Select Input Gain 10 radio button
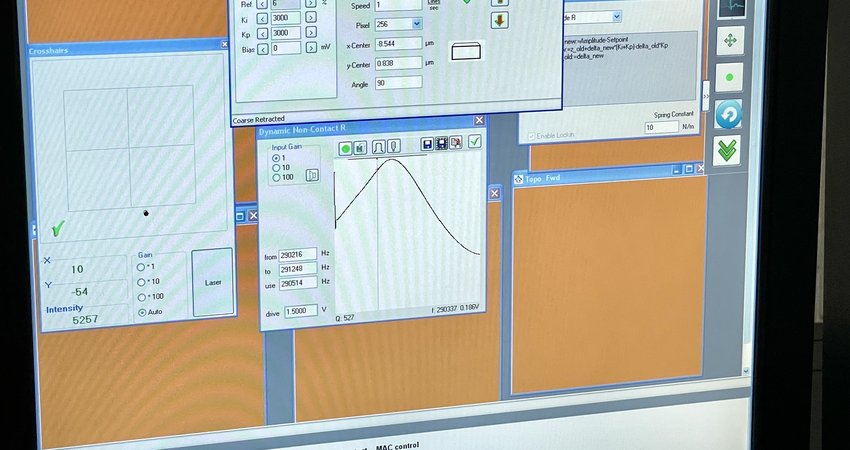This screenshot has height=450, width=850. point(277,168)
